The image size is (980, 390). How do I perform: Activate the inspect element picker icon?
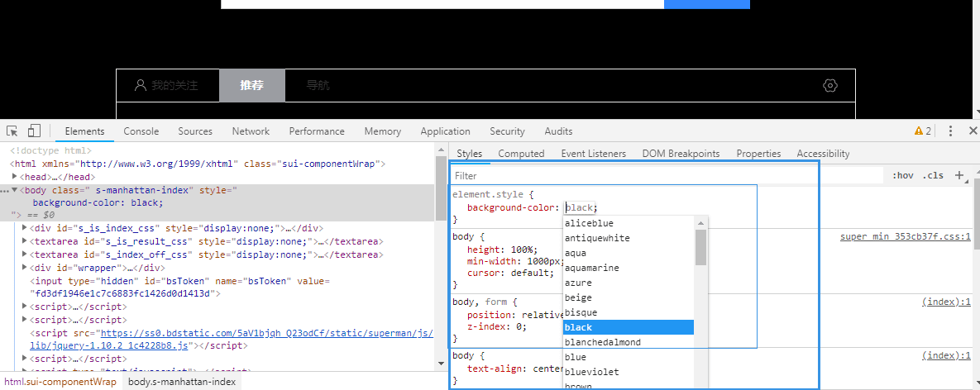pos(12,131)
